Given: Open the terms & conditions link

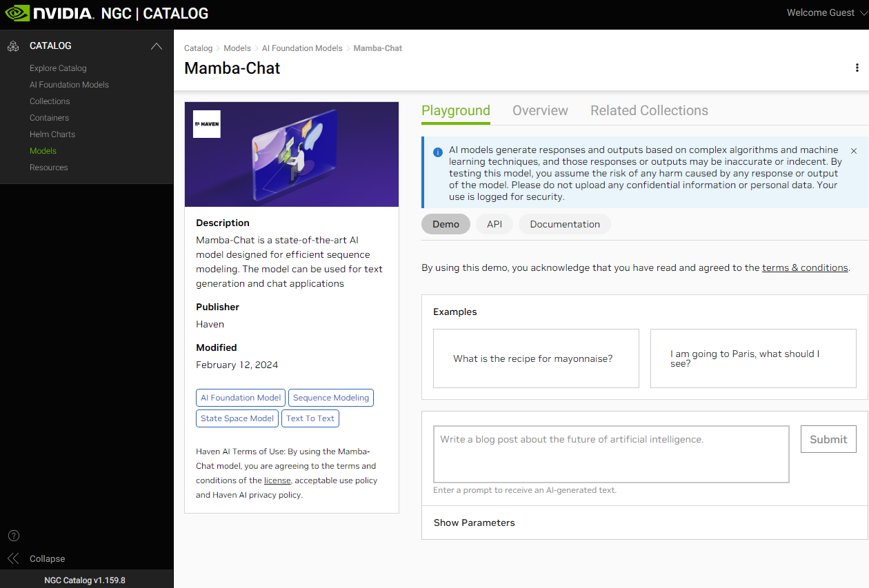Looking at the screenshot, I should [805, 267].
